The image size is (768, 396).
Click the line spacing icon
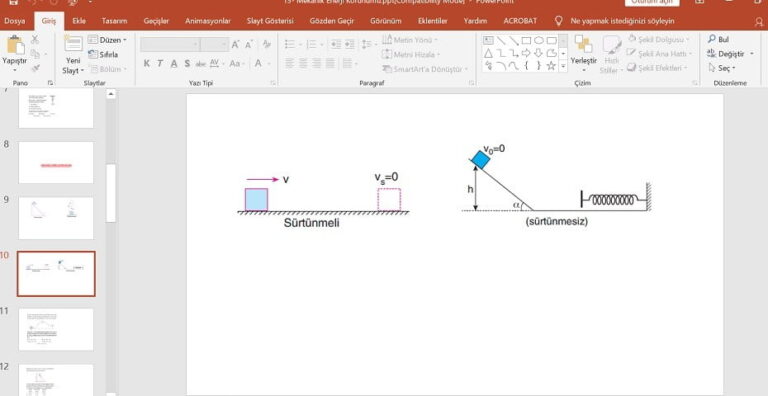(367, 45)
